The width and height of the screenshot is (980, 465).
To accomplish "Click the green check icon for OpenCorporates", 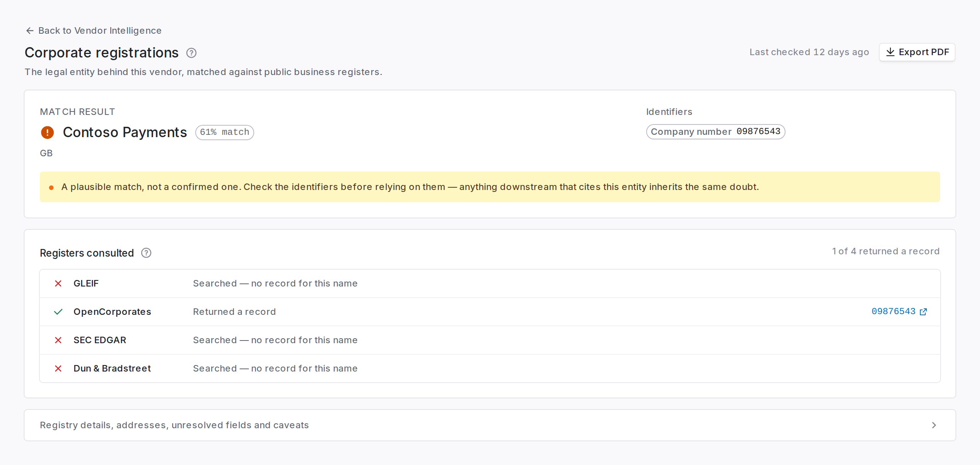I will pyautogui.click(x=58, y=312).
